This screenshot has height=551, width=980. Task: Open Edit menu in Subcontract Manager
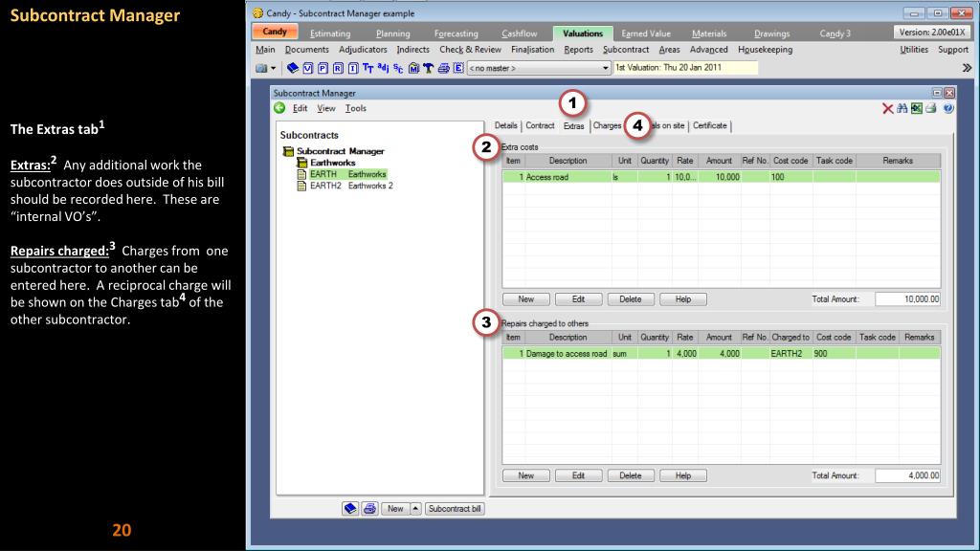(300, 108)
